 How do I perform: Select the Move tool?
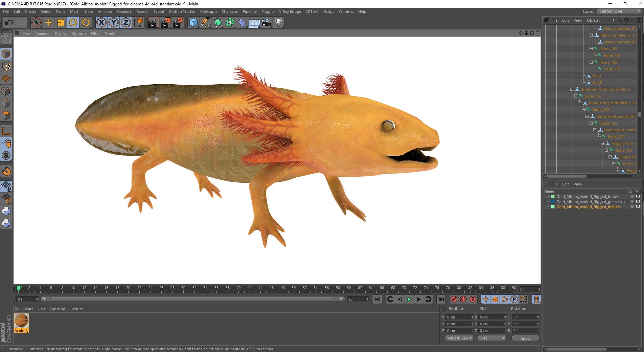click(x=49, y=23)
